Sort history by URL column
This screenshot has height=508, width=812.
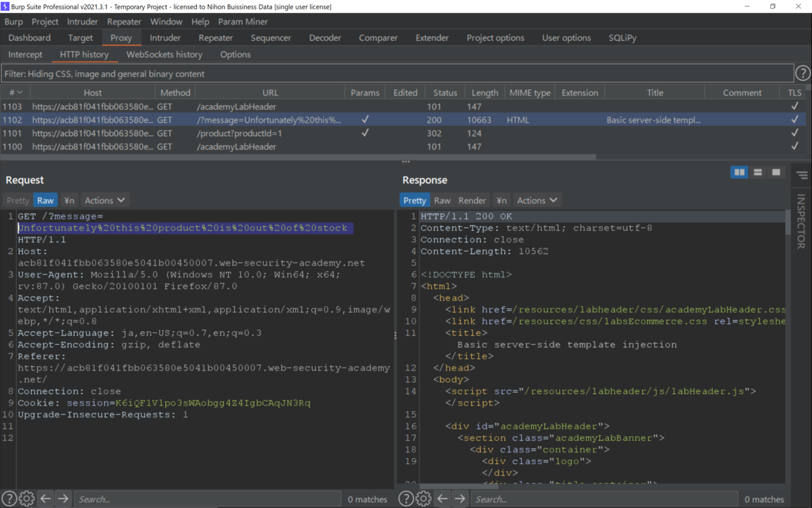(x=270, y=92)
